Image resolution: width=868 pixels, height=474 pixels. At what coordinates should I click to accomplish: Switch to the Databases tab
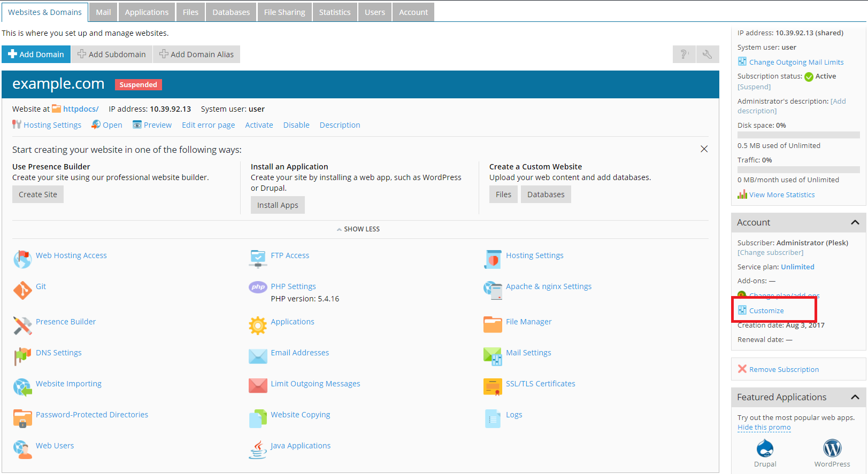click(x=231, y=12)
